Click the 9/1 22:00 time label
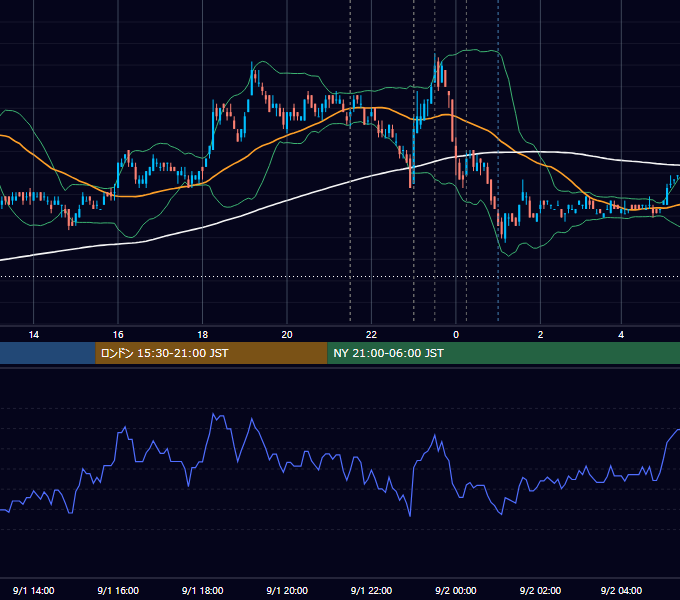 coord(371,590)
